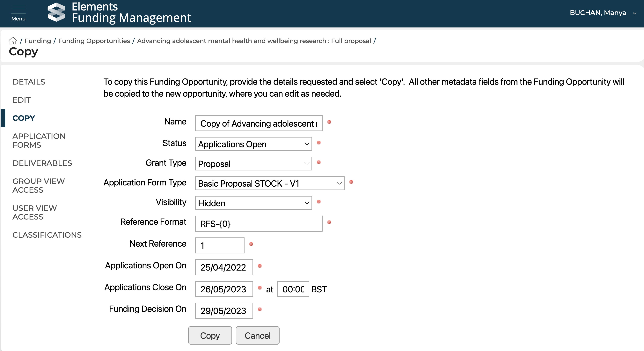Click the Elements Funding Management logo

click(56, 12)
